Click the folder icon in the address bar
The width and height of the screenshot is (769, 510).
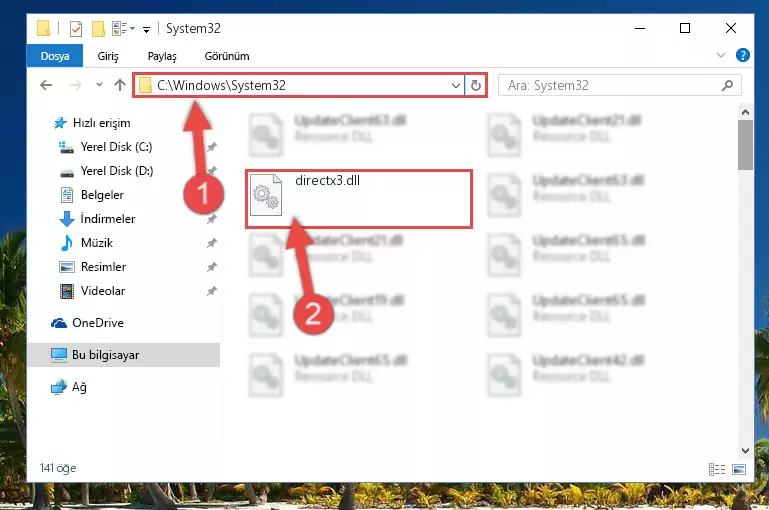[x=145, y=86]
